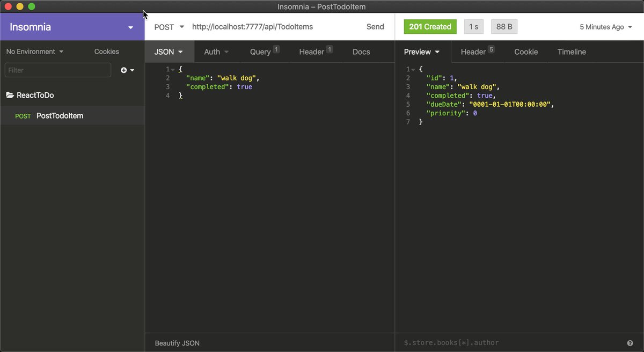Click the sidebar Filter field
The width and height of the screenshot is (644, 352).
pyautogui.click(x=58, y=70)
